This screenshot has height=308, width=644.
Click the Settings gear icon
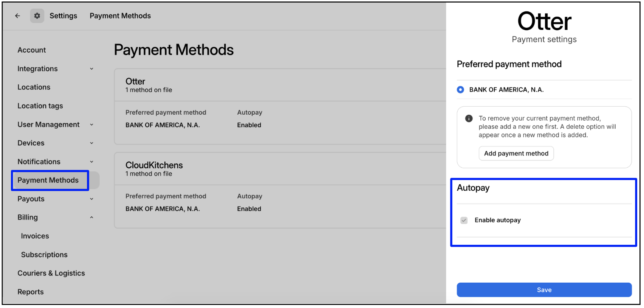[37, 16]
